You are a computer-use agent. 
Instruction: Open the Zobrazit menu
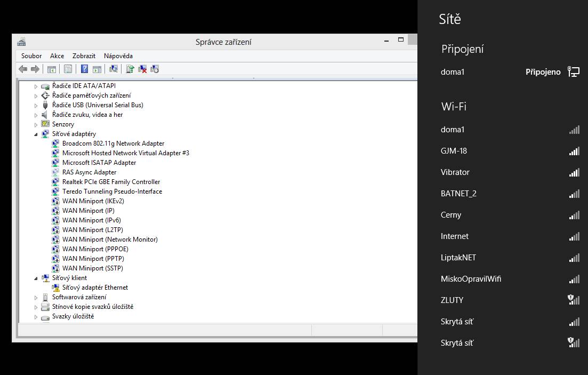coord(84,56)
